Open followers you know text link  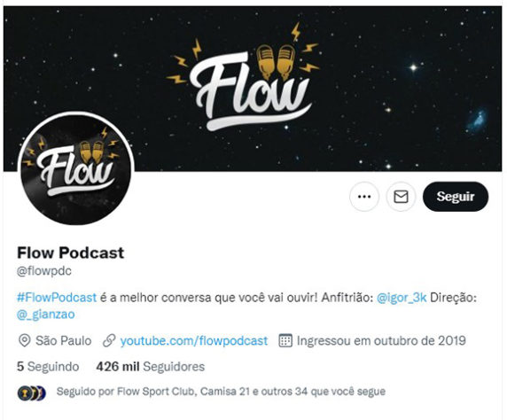(x=221, y=392)
